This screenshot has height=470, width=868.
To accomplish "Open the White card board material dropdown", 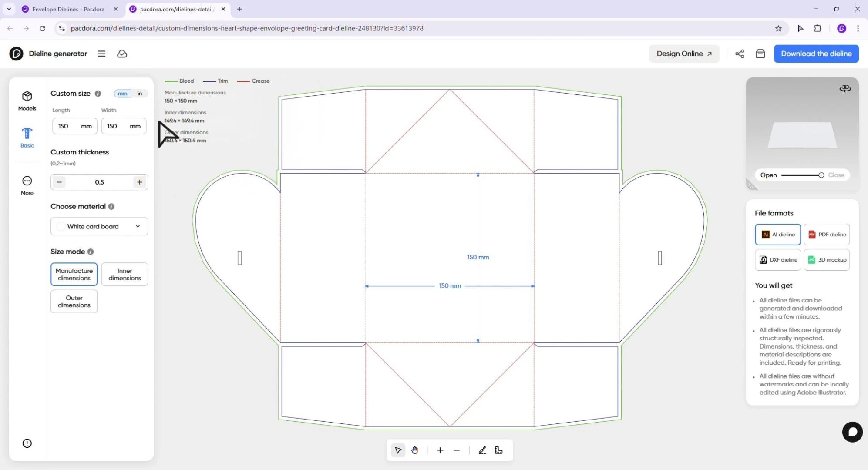I will pos(99,226).
